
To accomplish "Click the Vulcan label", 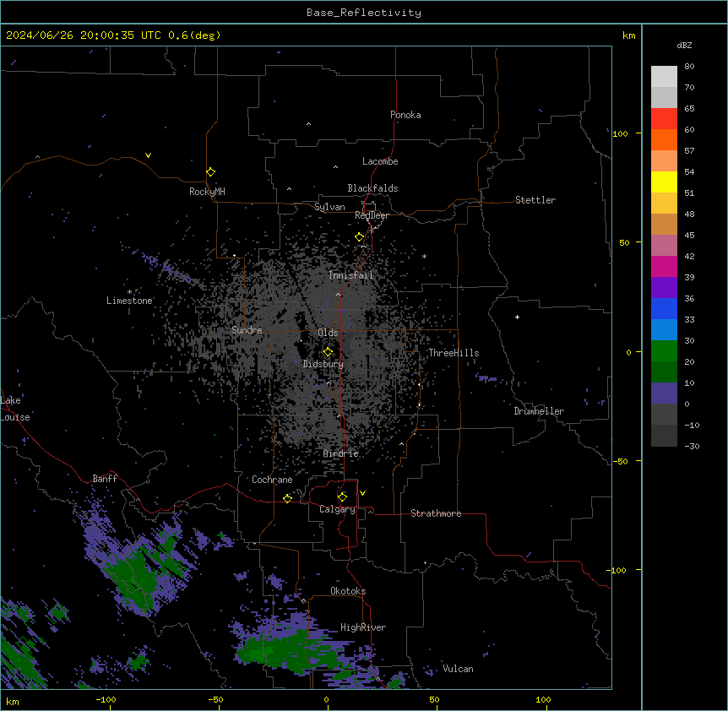I will tap(459, 669).
